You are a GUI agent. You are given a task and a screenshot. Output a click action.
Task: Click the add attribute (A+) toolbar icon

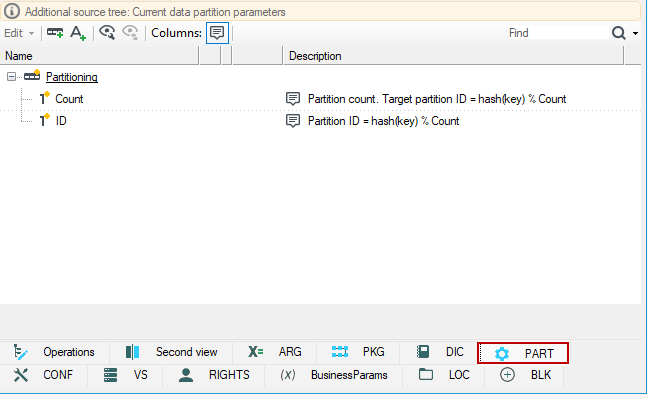tap(78, 33)
